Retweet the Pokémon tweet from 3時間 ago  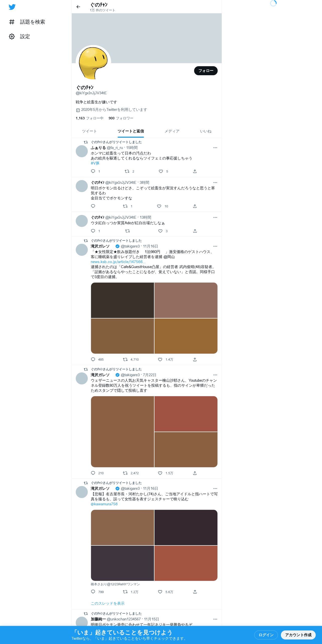pos(125,206)
